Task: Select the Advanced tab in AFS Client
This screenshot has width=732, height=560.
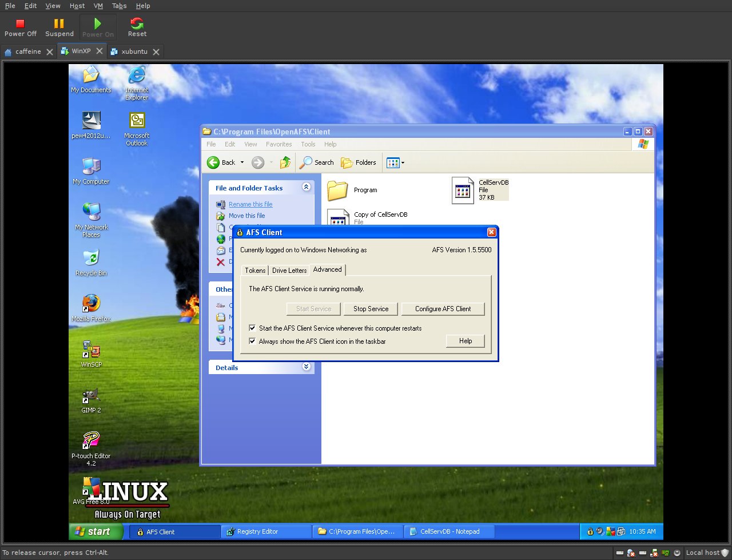Action: pyautogui.click(x=328, y=269)
